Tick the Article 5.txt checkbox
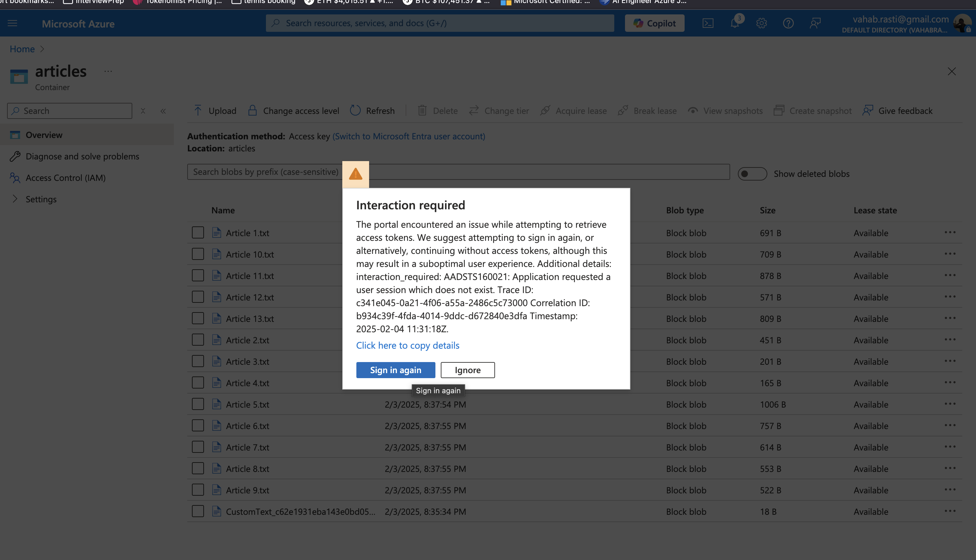The height and width of the screenshot is (560, 976). 198,404
